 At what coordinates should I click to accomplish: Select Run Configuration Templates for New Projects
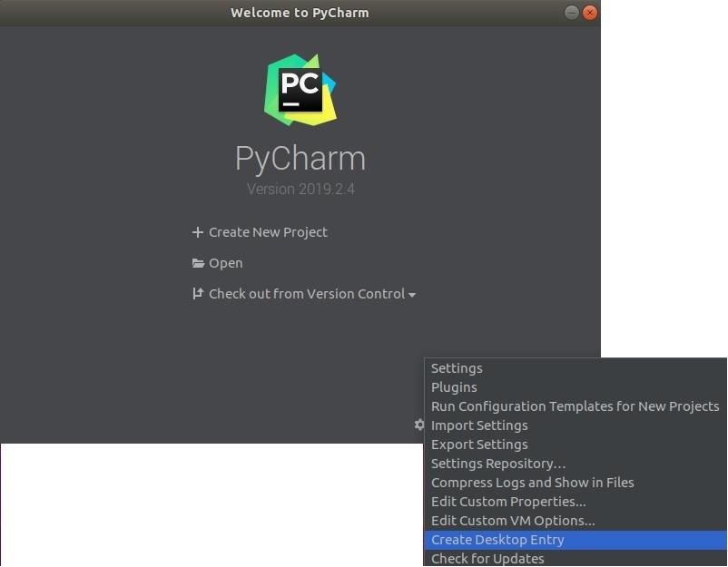coord(576,406)
